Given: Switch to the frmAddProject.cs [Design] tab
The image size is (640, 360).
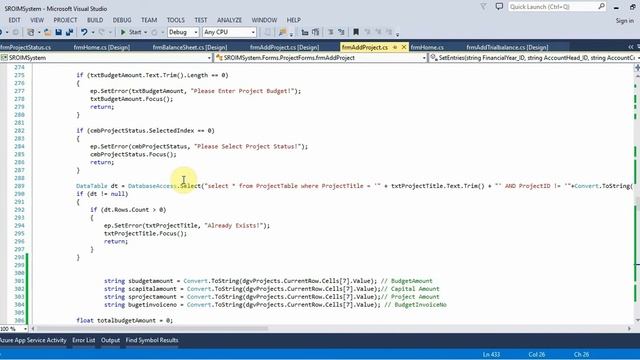Looking at the screenshot, I should [284, 47].
